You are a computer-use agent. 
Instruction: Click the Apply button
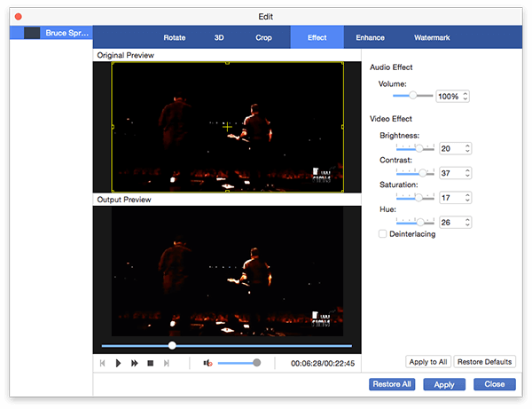(x=444, y=384)
